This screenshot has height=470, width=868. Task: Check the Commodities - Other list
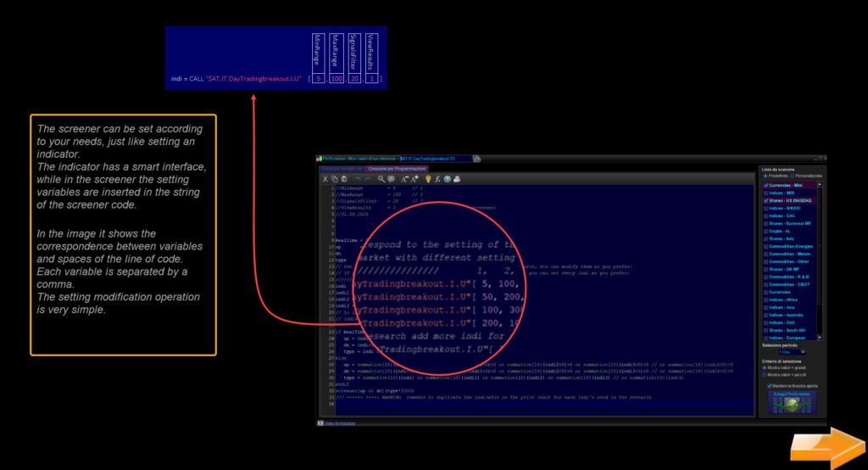pos(766,261)
